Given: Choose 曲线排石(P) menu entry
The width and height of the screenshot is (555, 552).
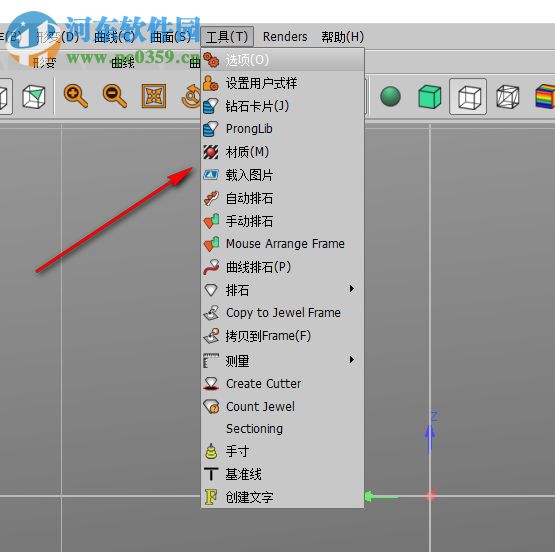Looking at the screenshot, I should tap(282, 267).
